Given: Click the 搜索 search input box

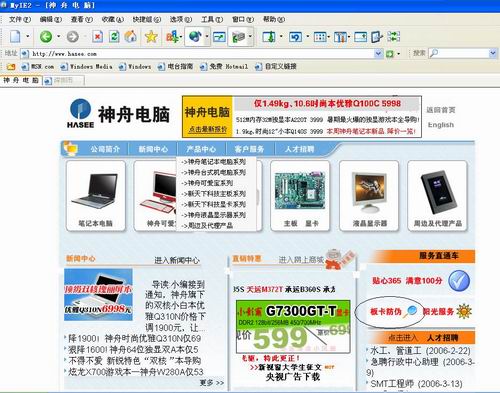Looking at the screenshot, I should tap(463, 53).
